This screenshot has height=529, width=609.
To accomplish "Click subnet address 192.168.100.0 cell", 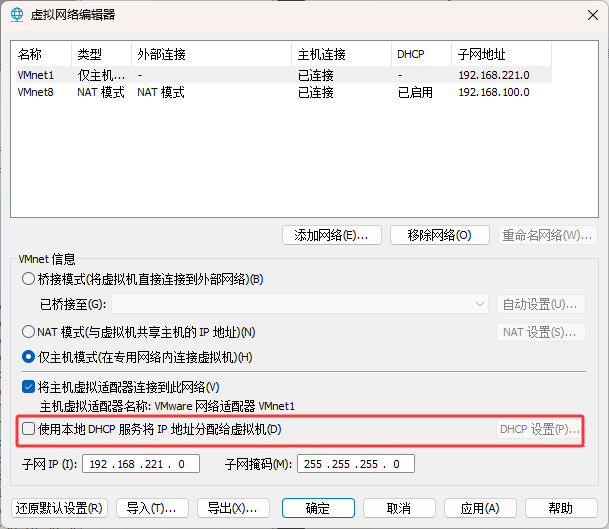I will 494,92.
